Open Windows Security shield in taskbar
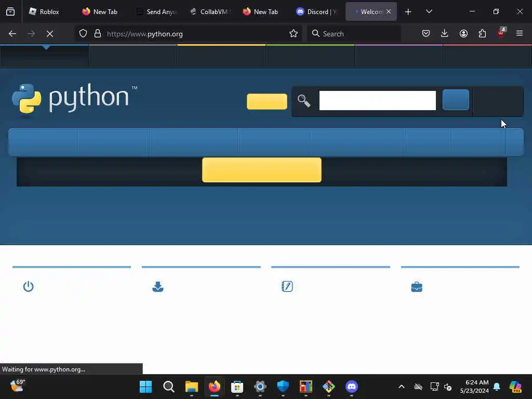 (x=283, y=387)
